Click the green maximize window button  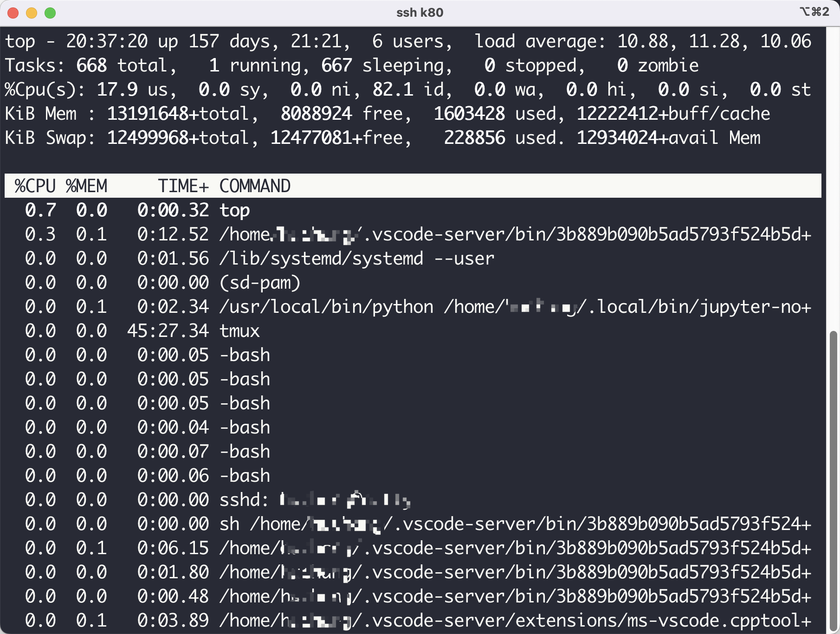pos(50,13)
